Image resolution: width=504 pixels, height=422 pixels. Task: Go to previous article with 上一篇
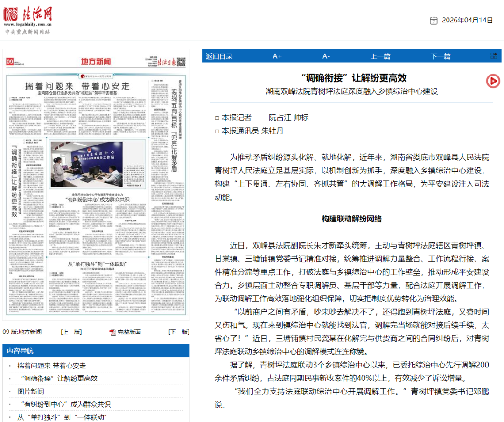pos(380,56)
